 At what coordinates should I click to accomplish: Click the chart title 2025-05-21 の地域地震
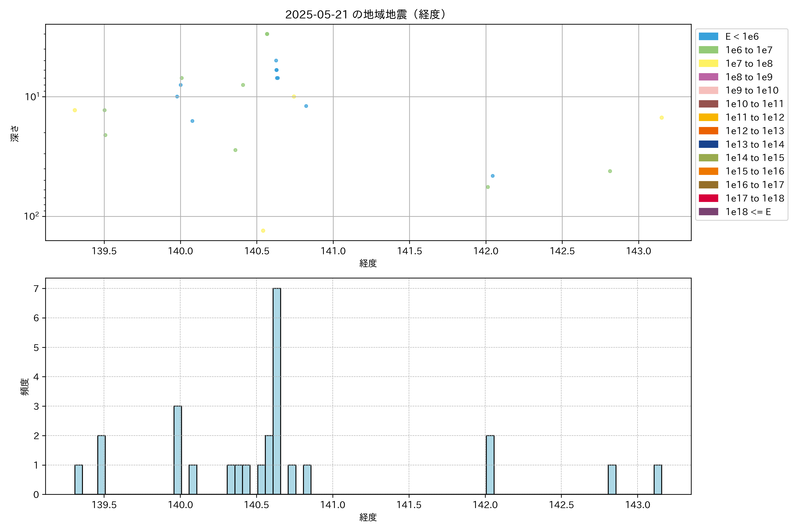pyautogui.click(x=365, y=15)
